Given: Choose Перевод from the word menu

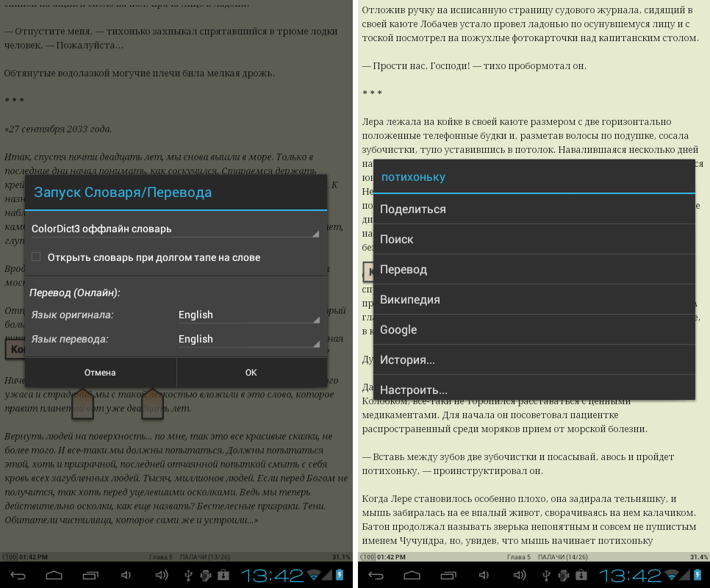Looking at the screenshot, I should (x=534, y=270).
